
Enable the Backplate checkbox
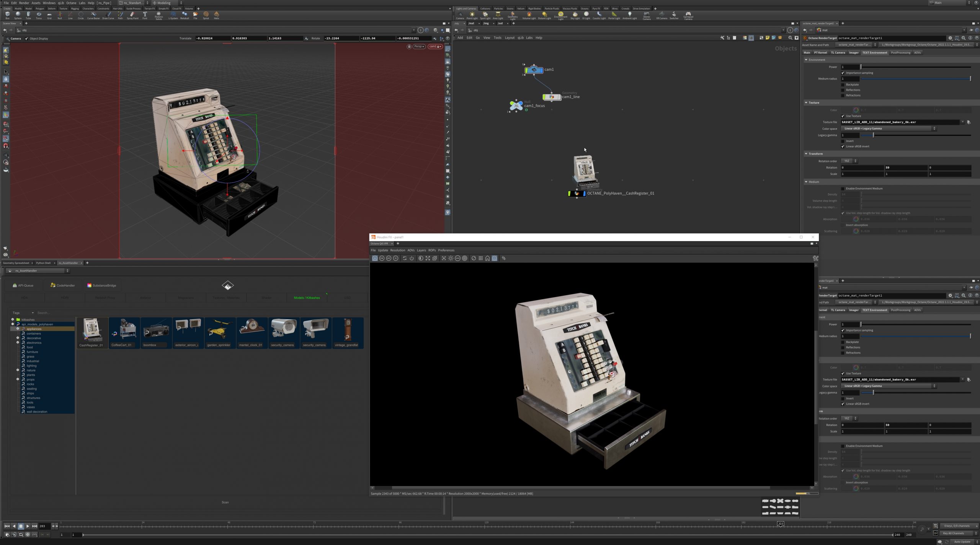(x=843, y=85)
